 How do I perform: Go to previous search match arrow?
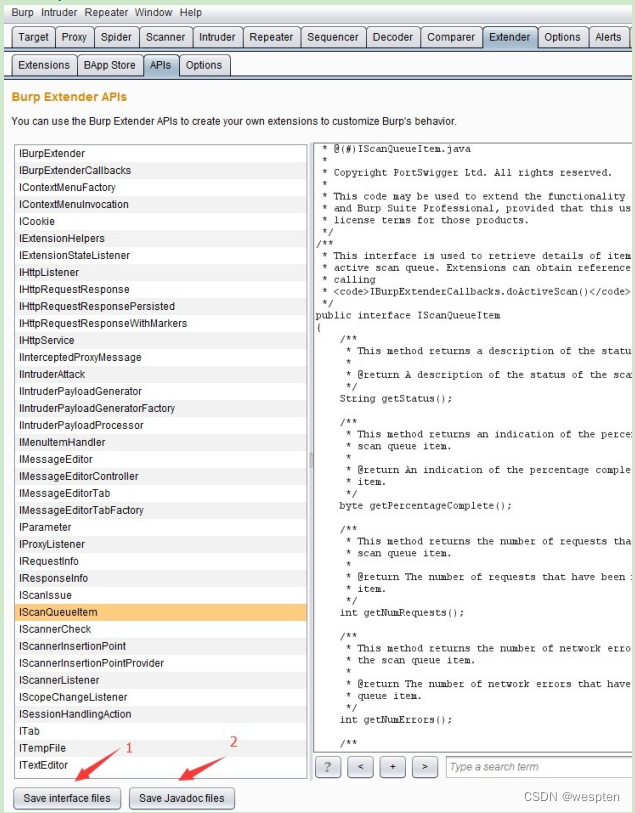point(360,767)
